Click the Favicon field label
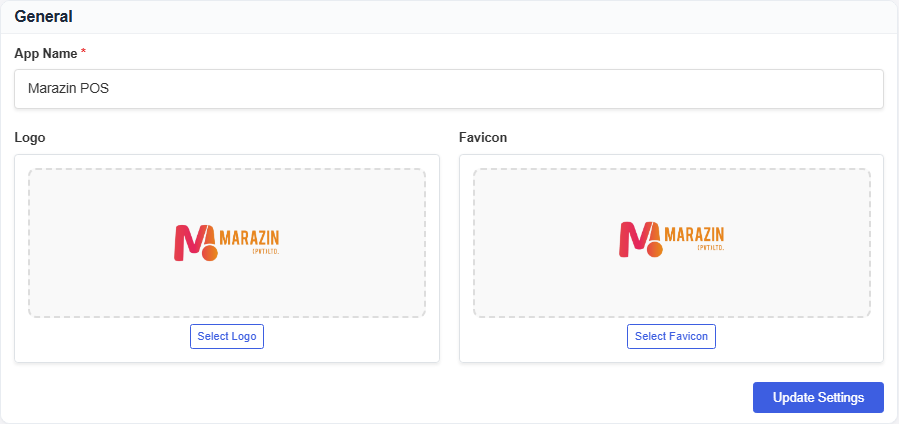The image size is (899, 424). point(483,138)
